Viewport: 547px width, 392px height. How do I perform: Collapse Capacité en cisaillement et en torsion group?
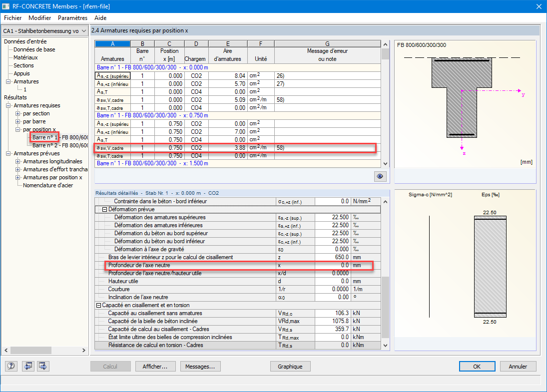click(x=98, y=305)
